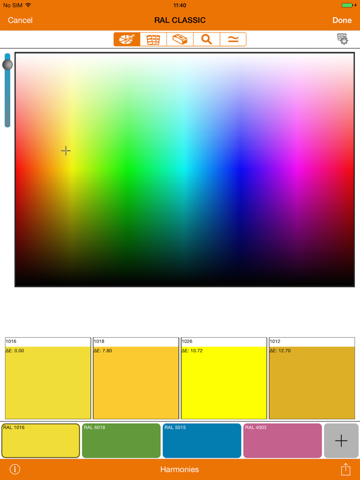The image size is (360, 480).
Task: Switch to the color grid view
Action: point(153,39)
